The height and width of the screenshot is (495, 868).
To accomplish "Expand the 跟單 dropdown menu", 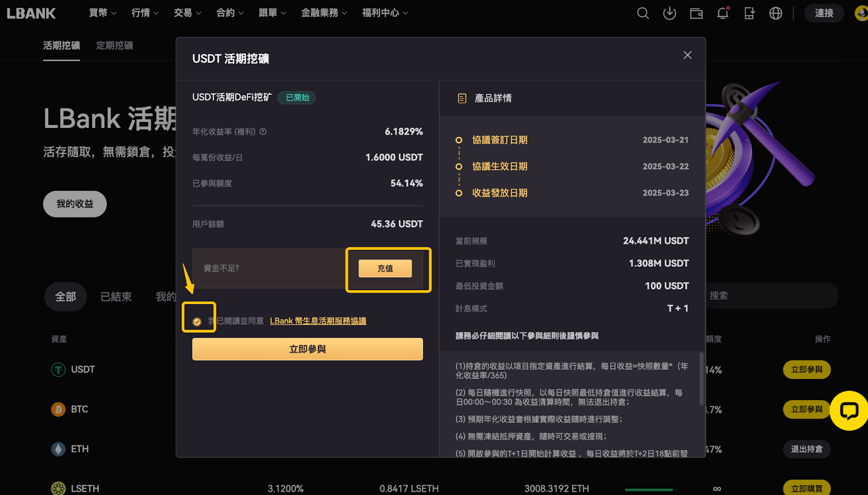I will click(x=272, y=13).
